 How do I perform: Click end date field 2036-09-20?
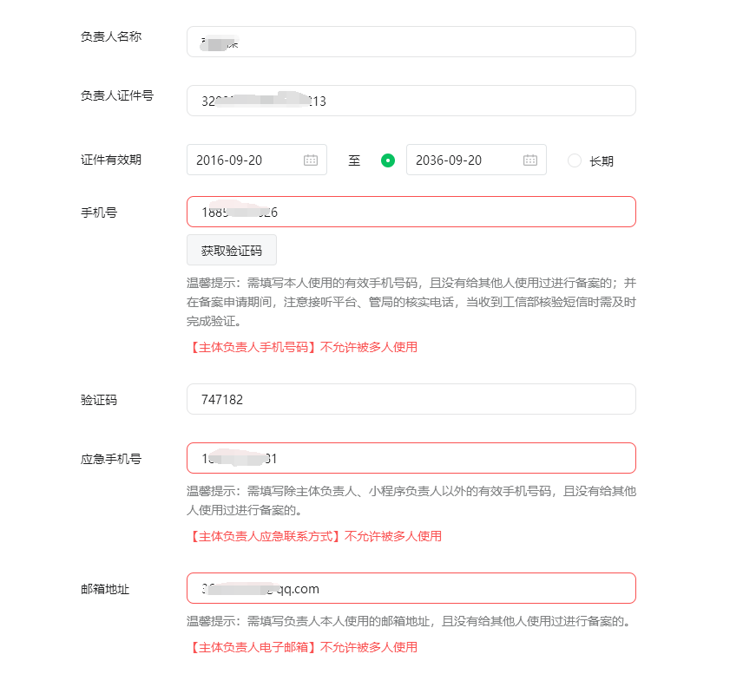pos(477,160)
